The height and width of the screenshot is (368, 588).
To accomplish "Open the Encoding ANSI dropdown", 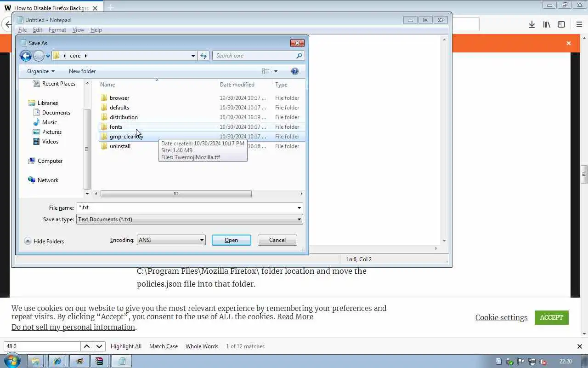I will [x=171, y=240].
